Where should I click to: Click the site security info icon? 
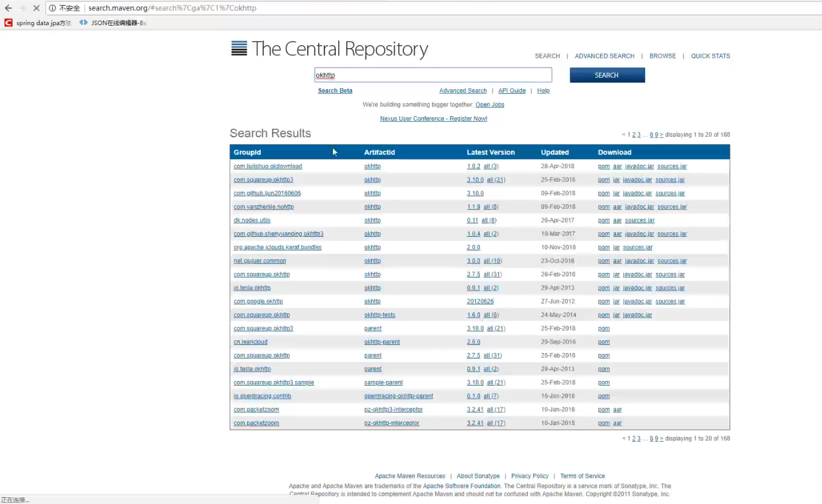[52, 8]
